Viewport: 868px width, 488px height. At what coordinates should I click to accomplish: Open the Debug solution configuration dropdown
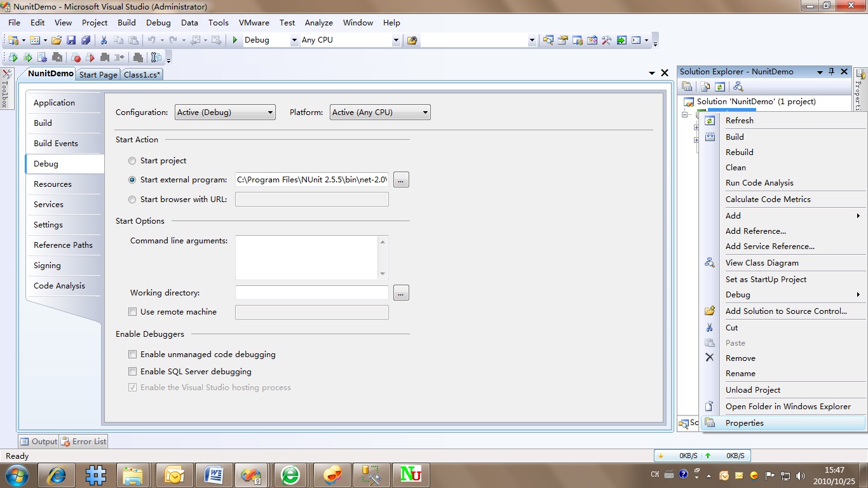click(294, 40)
